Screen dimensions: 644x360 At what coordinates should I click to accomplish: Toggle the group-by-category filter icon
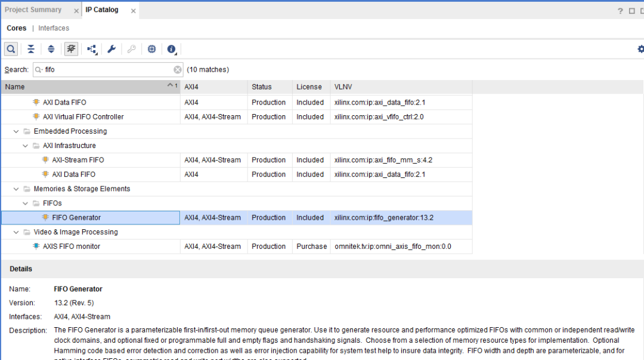pos(71,49)
